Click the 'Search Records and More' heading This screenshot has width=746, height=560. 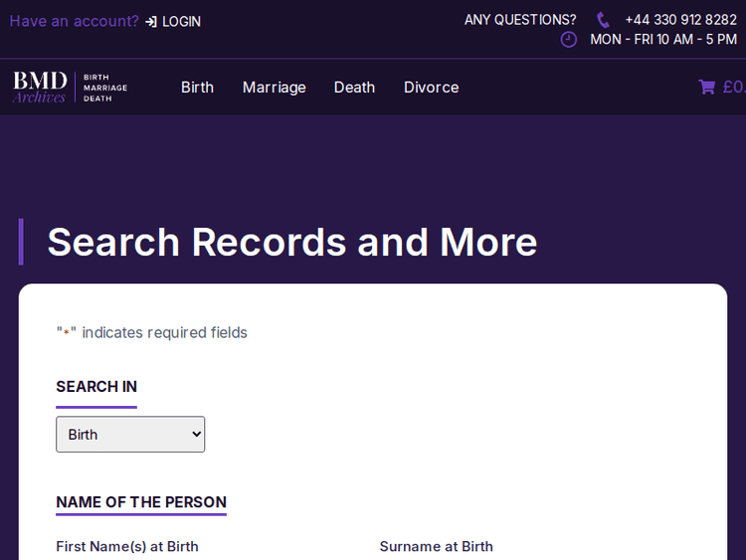coord(292,242)
